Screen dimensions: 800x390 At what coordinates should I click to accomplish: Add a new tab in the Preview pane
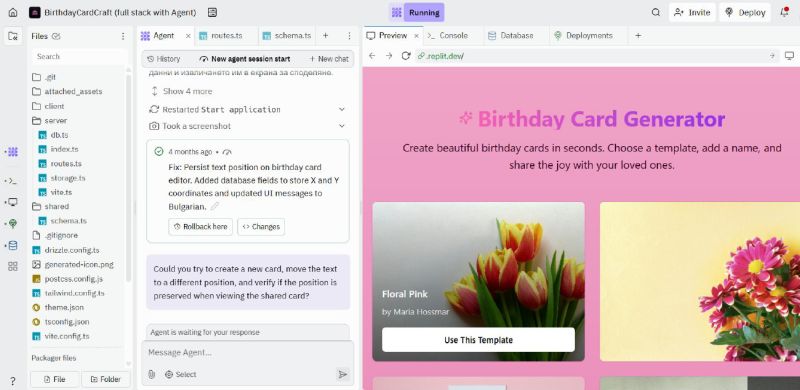(x=638, y=36)
